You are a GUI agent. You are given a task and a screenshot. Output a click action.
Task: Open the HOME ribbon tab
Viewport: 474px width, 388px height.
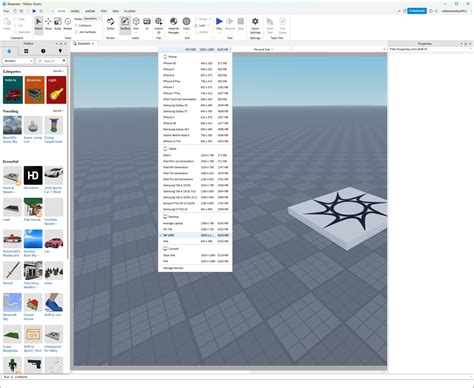[x=61, y=11]
